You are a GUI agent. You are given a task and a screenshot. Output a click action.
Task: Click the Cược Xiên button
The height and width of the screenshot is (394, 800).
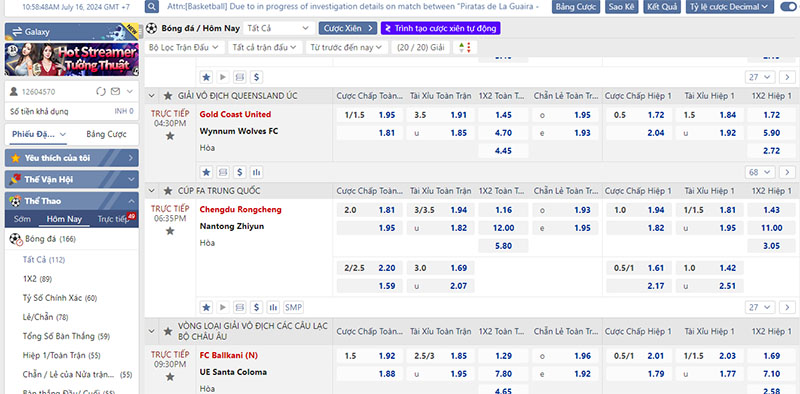[x=348, y=28]
